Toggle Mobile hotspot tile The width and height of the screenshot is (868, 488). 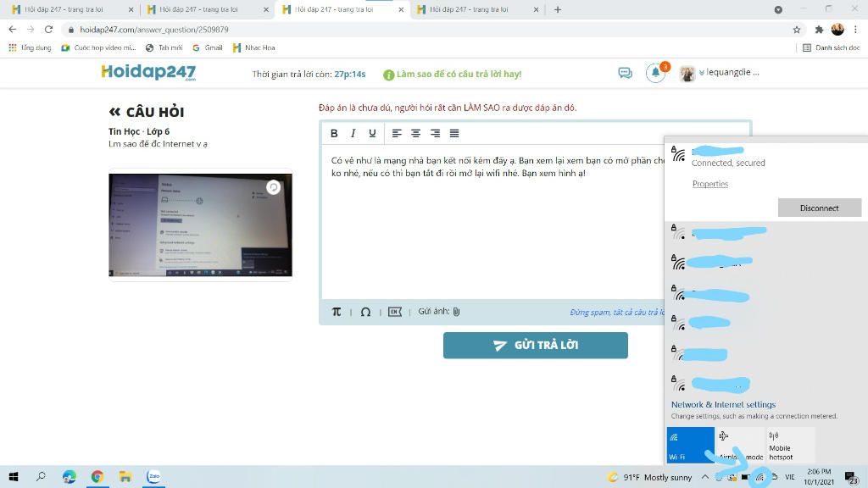[x=790, y=445]
